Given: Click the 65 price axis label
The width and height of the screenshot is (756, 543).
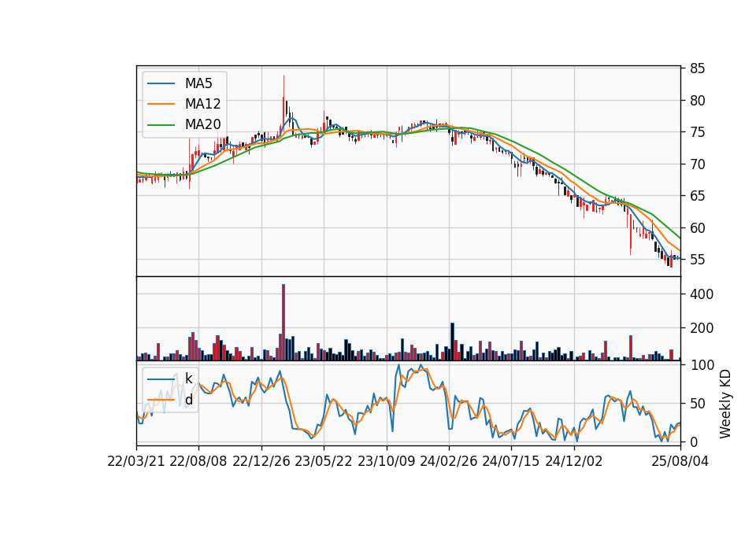Looking at the screenshot, I should tap(697, 196).
